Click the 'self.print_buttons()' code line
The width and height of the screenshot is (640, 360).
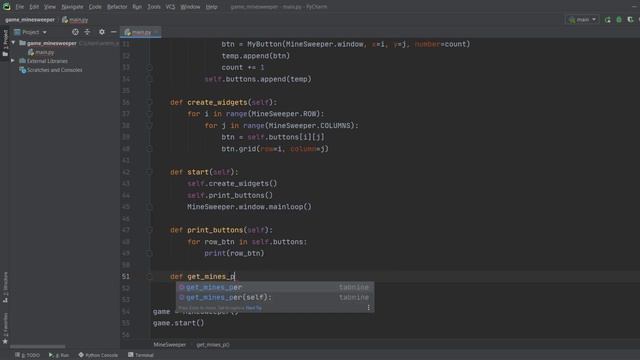click(230, 195)
